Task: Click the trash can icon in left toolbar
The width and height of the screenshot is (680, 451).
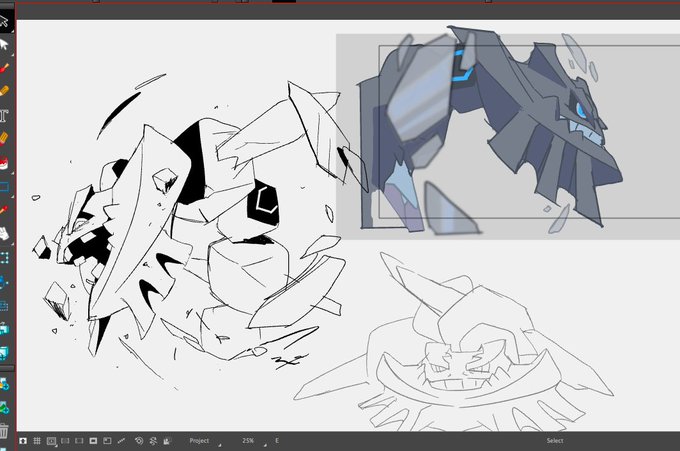Action: coord(4,431)
